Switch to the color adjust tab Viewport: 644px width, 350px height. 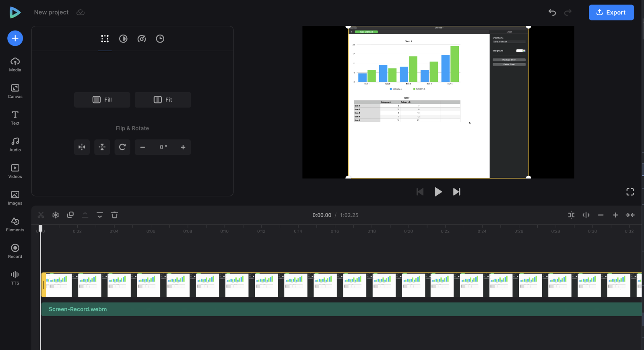coord(123,39)
